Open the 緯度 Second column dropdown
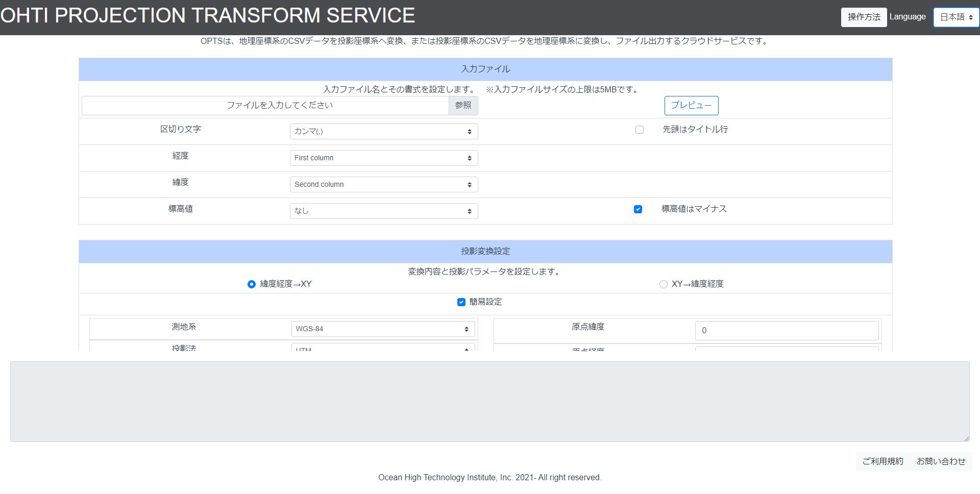Image resolution: width=980 pixels, height=494 pixels. point(384,184)
